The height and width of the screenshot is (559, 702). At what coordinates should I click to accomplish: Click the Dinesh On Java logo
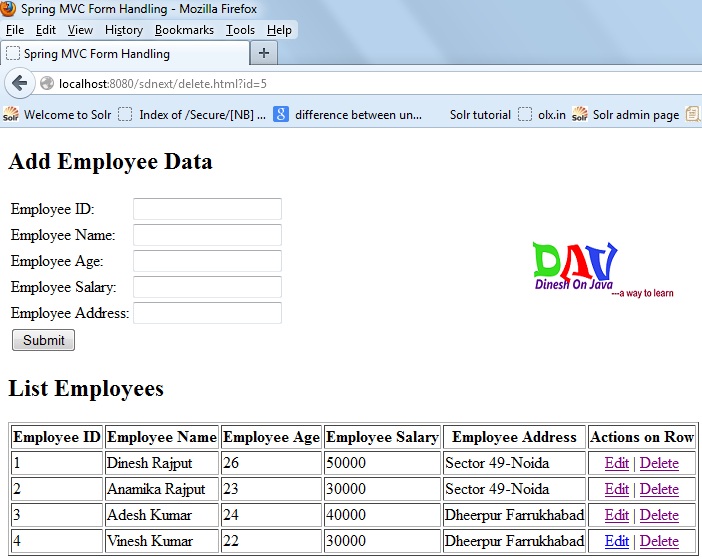[x=603, y=271]
